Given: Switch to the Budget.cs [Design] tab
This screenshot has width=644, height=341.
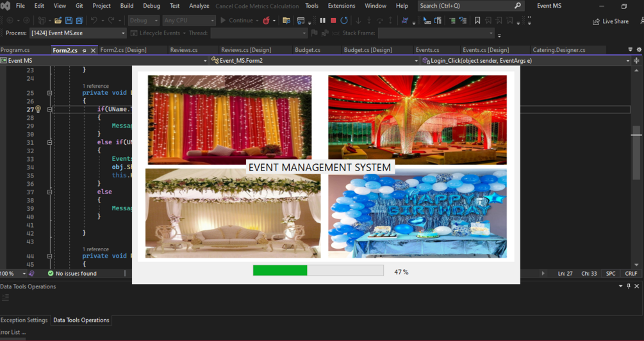Looking at the screenshot, I should (x=368, y=50).
